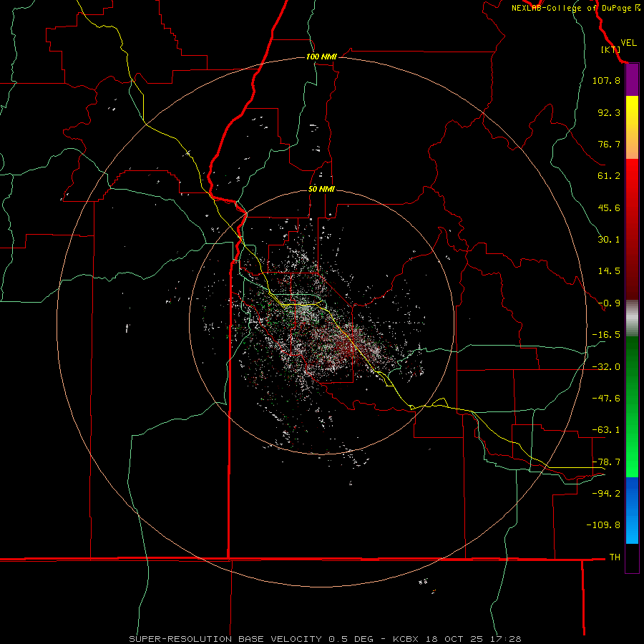Click the 50 NMI range ring label

click(321, 189)
